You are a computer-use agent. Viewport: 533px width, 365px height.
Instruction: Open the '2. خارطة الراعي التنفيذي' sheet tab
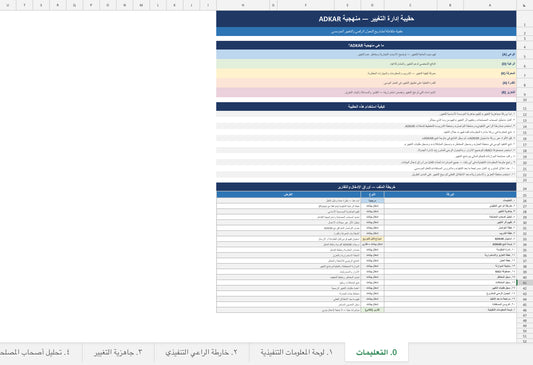pos(202,352)
